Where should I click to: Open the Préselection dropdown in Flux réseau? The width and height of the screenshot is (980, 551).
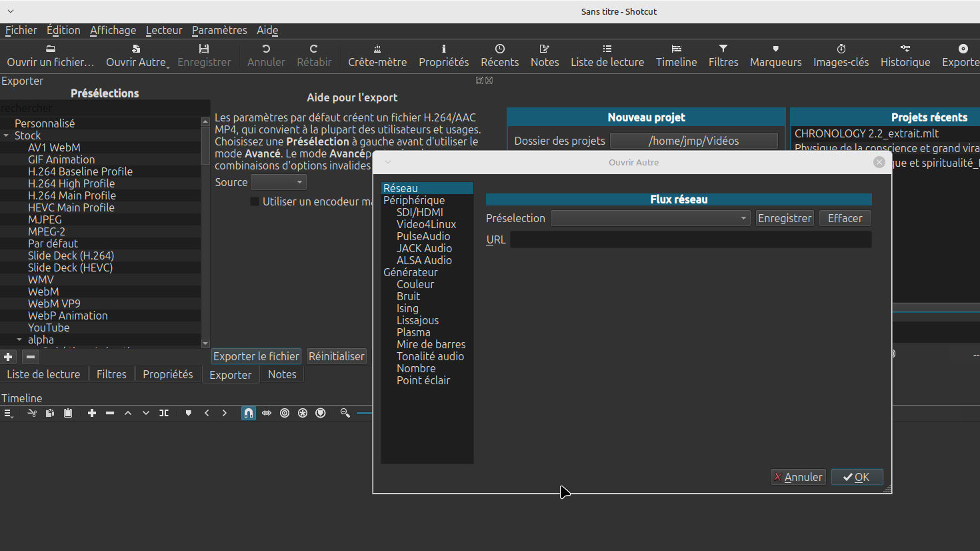click(x=650, y=219)
